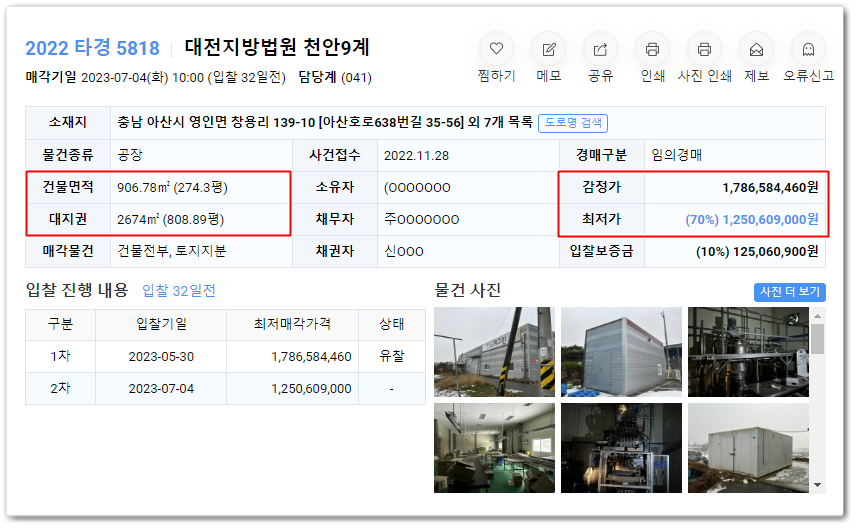Click the 도로명 검색 button
This screenshot has width=856, height=528.
573,123
